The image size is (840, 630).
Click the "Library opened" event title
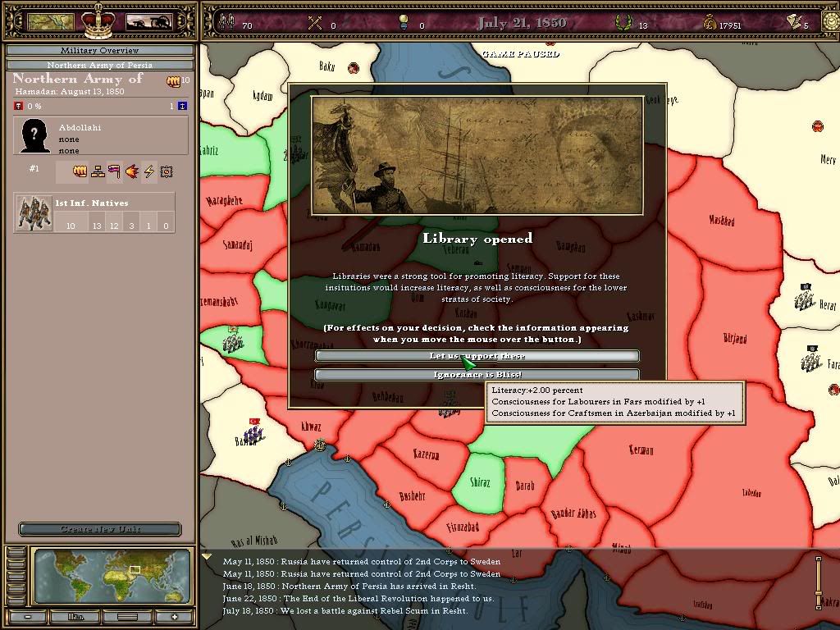tap(477, 239)
